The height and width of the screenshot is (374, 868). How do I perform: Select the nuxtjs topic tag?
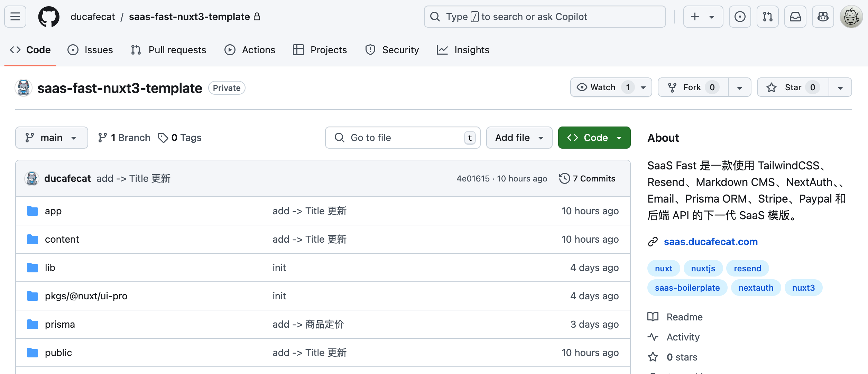pos(703,268)
